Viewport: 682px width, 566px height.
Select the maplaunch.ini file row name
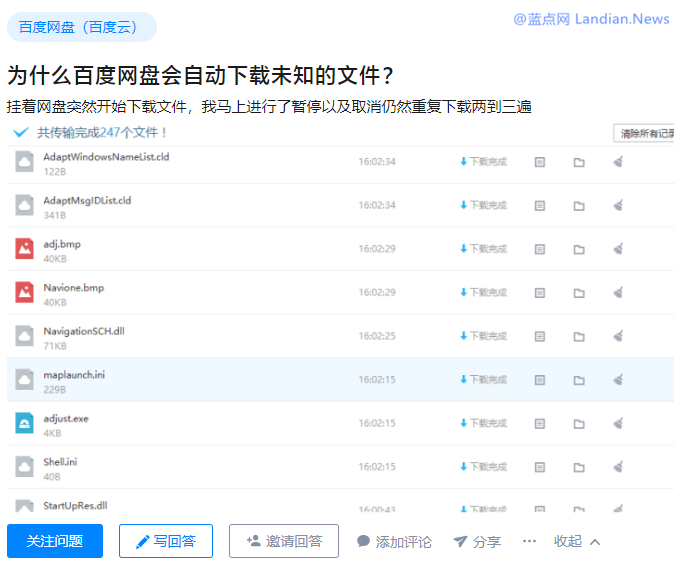coord(74,375)
